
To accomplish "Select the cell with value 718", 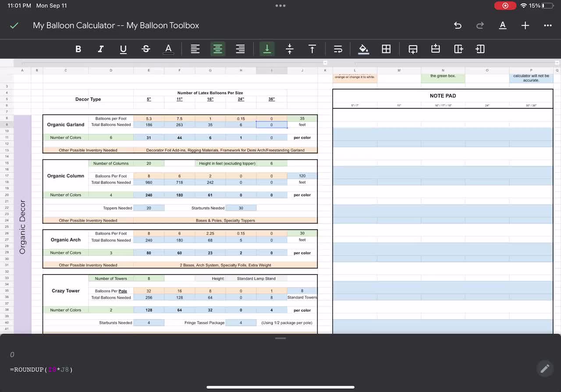I will 179,182.
